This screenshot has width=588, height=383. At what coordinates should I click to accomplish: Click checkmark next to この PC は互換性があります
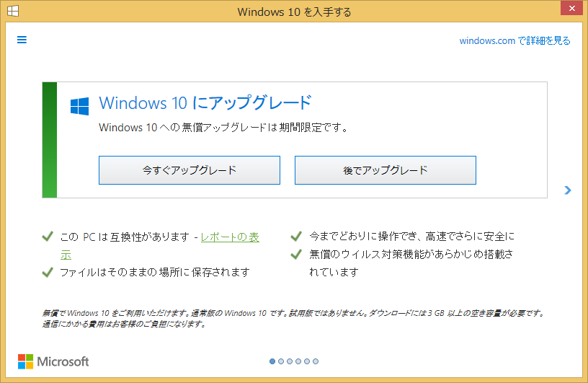pos(48,236)
